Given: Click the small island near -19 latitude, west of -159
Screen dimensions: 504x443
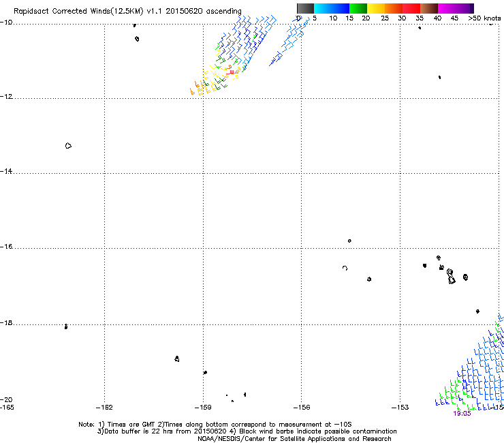Looking at the screenshot, I should (x=177, y=358).
